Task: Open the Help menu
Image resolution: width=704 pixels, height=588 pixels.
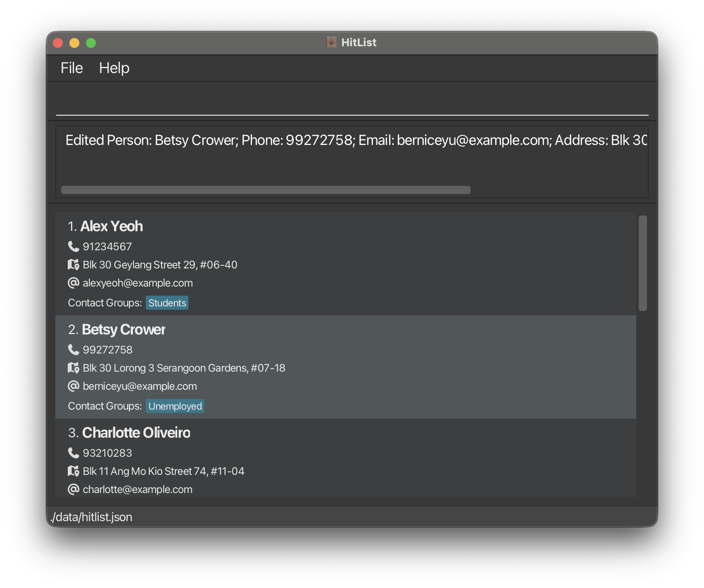Action: pos(114,68)
